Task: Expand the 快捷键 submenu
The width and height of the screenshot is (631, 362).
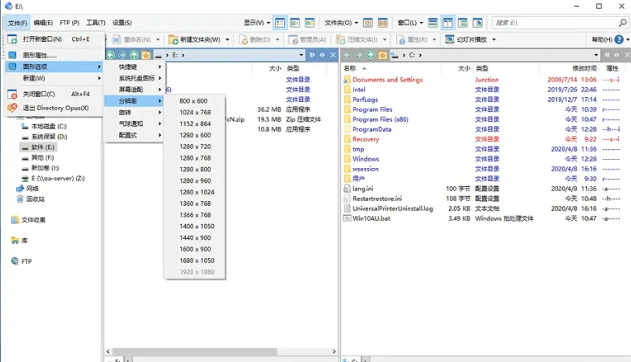Action: [134, 67]
